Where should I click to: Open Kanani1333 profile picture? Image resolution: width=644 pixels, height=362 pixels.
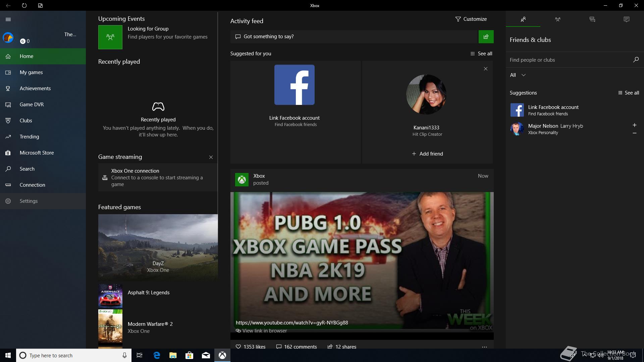click(426, 95)
